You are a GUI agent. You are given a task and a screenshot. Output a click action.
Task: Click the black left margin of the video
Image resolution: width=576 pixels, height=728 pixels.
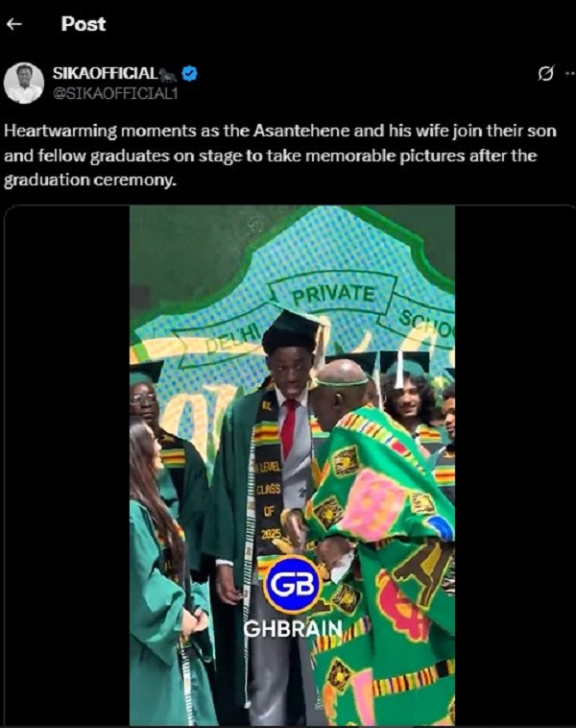coord(67,466)
